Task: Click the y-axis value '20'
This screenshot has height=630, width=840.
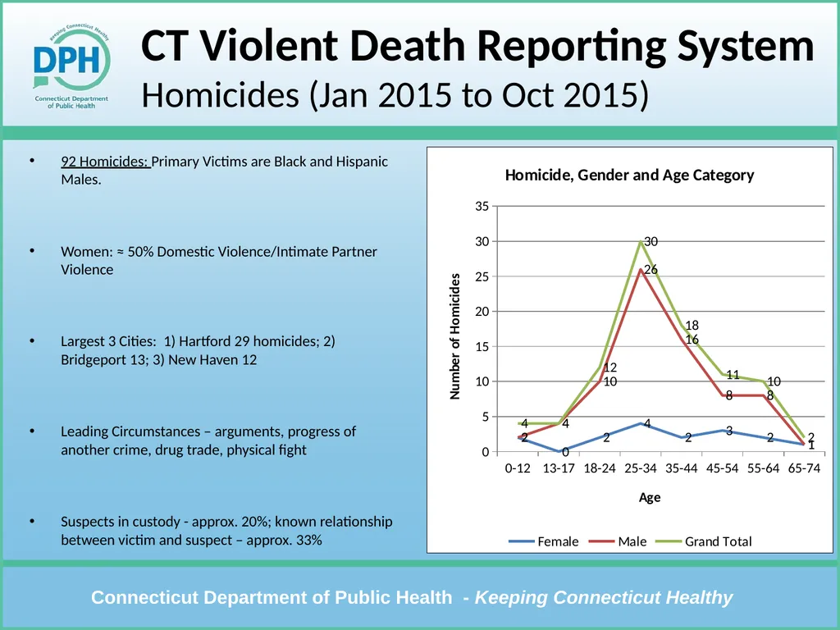Action: pos(482,311)
